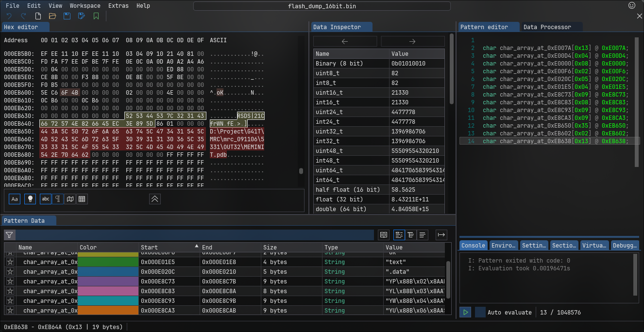
Task: Favorite the "text" pattern row with its star
Action: [10, 262]
